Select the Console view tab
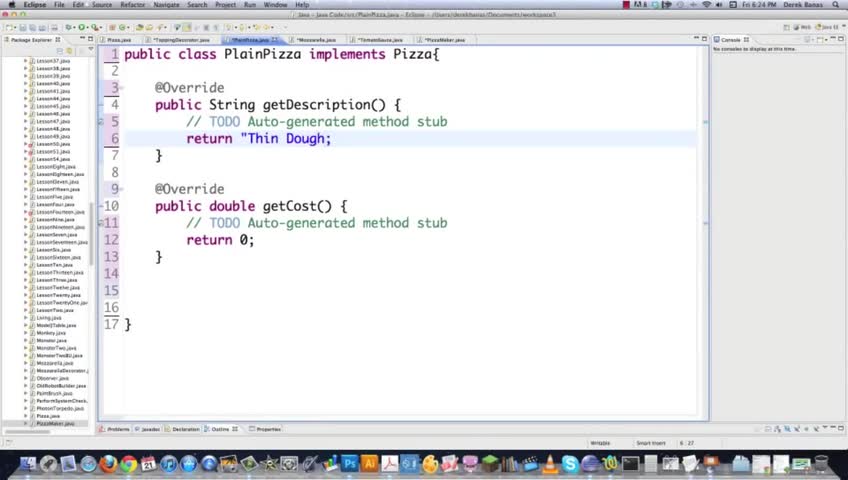This screenshot has width=848, height=480. coord(731,40)
